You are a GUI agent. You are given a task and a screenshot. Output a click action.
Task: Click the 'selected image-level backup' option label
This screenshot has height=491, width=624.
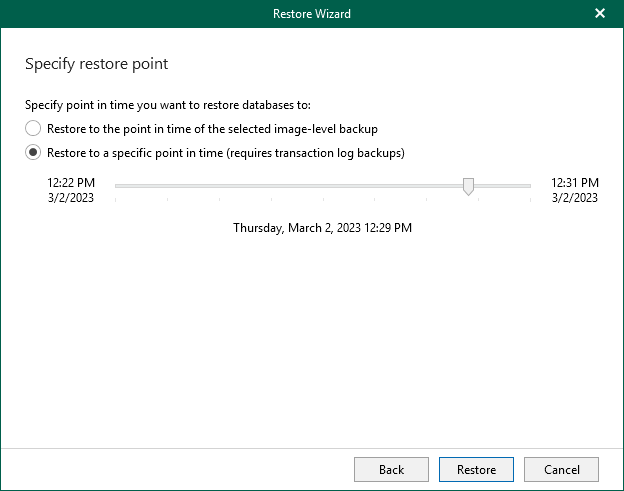[212, 129]
